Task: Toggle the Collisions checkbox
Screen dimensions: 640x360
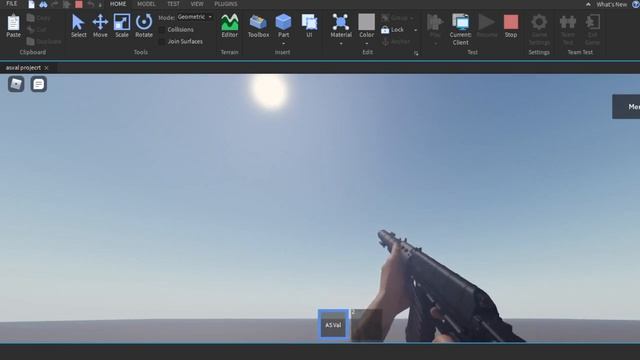Action: [x=162, y=30]
